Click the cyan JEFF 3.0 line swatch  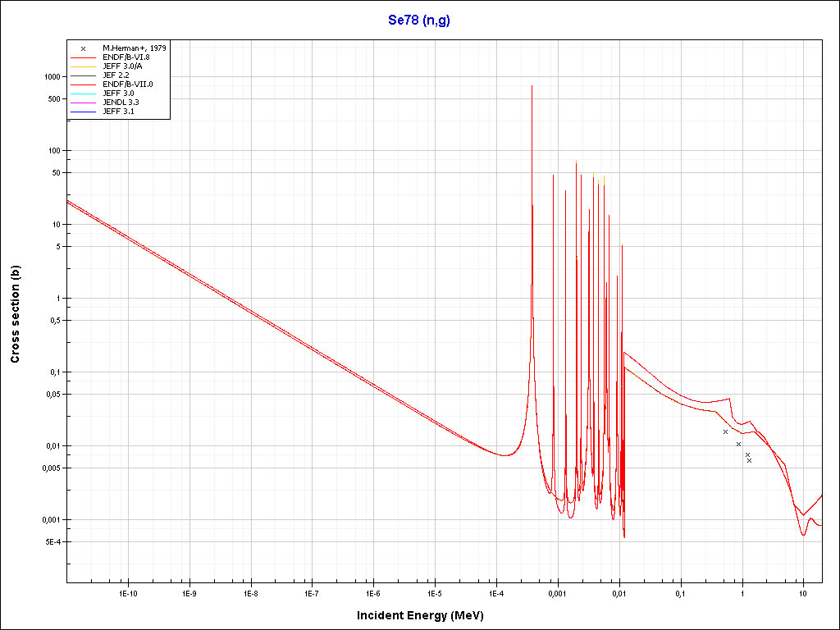(84, 94)
